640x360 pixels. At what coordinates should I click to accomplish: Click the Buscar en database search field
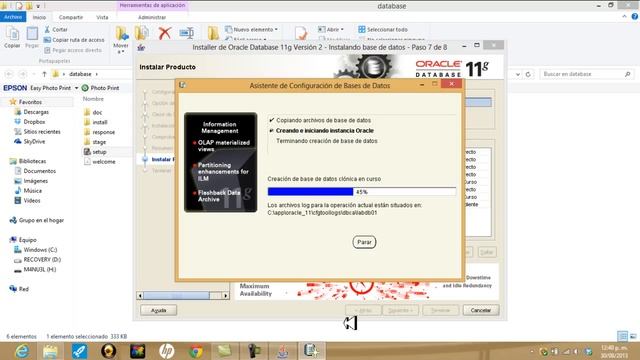click(x=587, y=74)
